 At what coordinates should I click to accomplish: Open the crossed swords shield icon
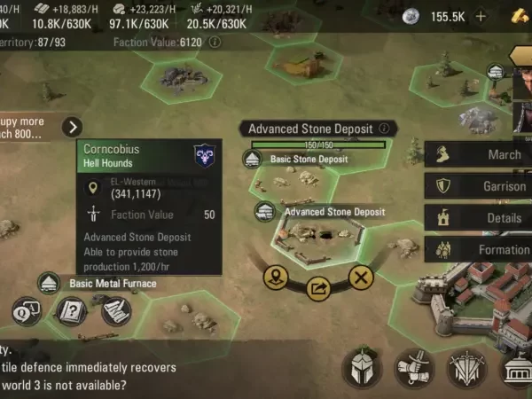coord(467,369)
